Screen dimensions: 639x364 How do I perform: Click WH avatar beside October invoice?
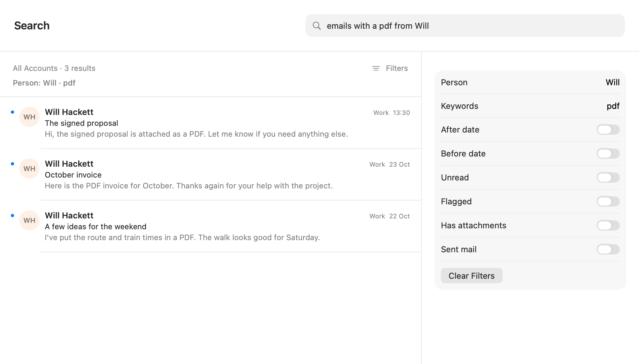tap(29, 169)
